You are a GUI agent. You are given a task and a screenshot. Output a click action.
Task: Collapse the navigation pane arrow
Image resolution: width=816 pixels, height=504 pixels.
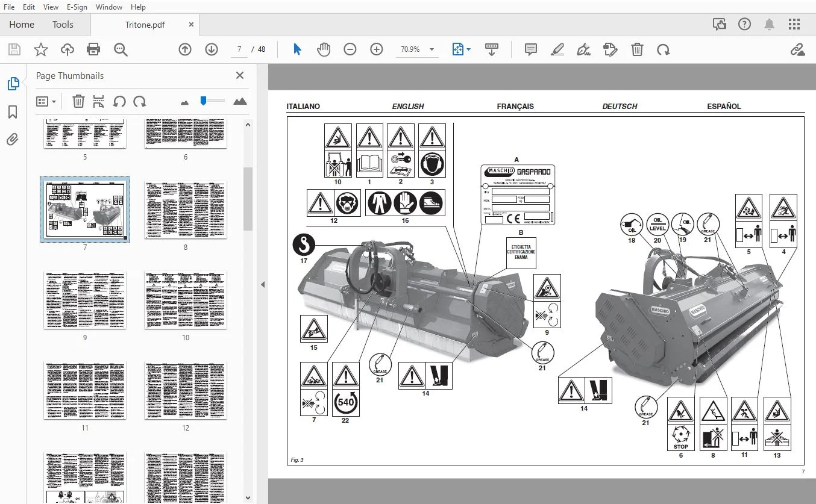pyautogui.click(x=263, y=285)
